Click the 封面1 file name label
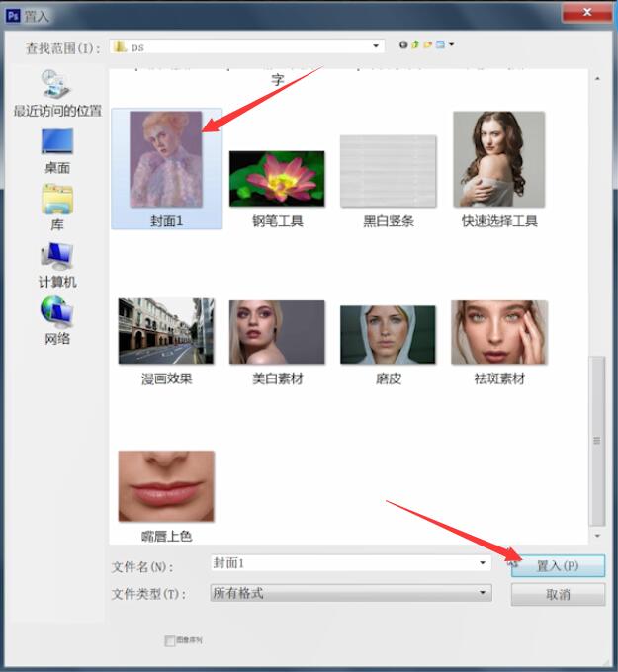Screen dimensions: 618x672 [x=166, y=221]
